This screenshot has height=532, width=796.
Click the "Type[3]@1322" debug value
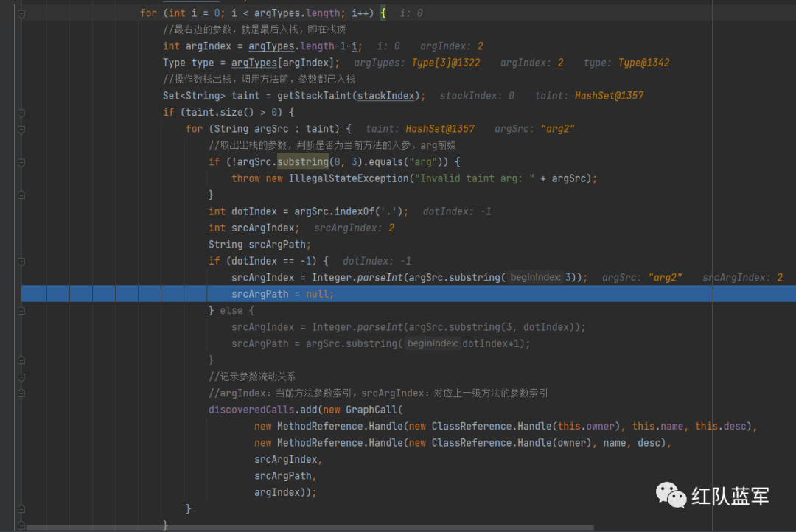click(x=445, y=63)
